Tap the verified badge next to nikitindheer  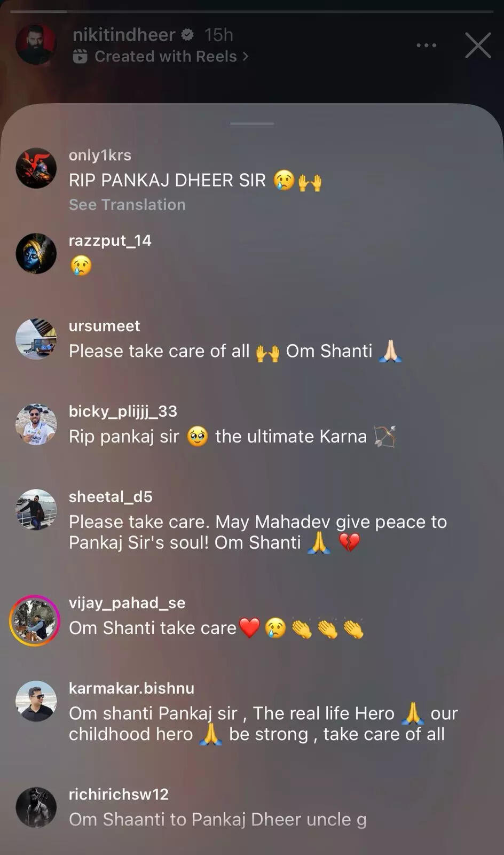187,35
